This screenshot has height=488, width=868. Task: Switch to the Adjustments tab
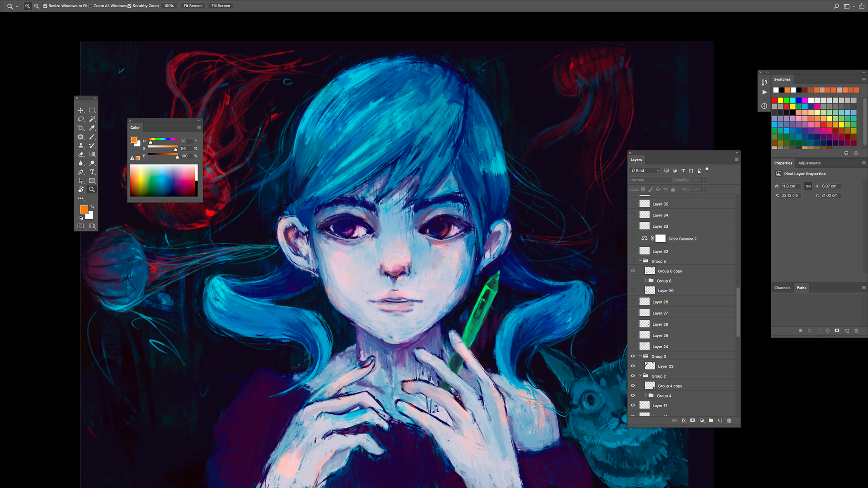(809, 163)
